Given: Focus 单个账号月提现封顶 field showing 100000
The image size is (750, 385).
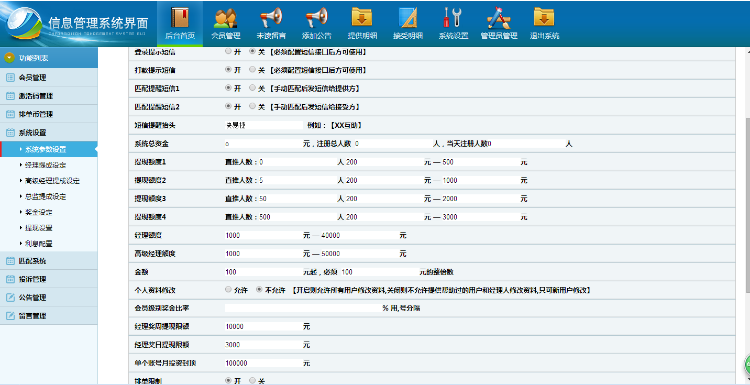Looking at the screenshot, I should point(264,363).
